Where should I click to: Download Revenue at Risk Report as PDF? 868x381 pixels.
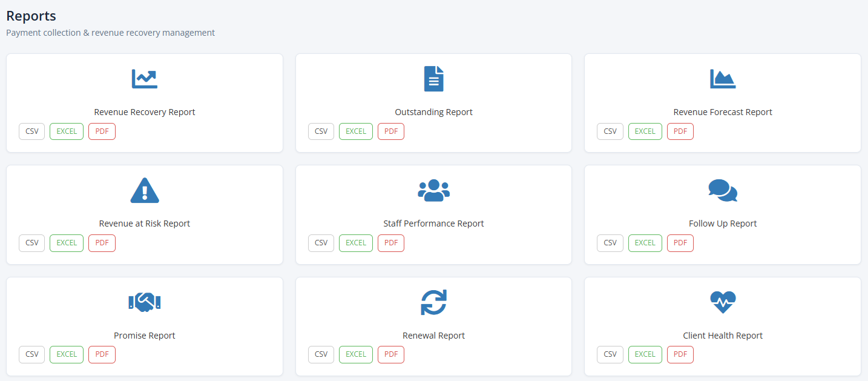tap(102, 243)
